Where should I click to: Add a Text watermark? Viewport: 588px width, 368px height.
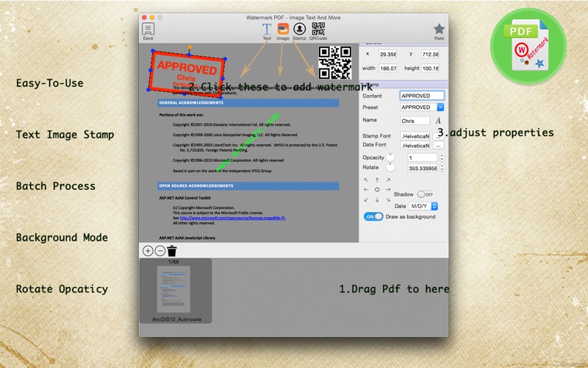(x=267, y=29)
